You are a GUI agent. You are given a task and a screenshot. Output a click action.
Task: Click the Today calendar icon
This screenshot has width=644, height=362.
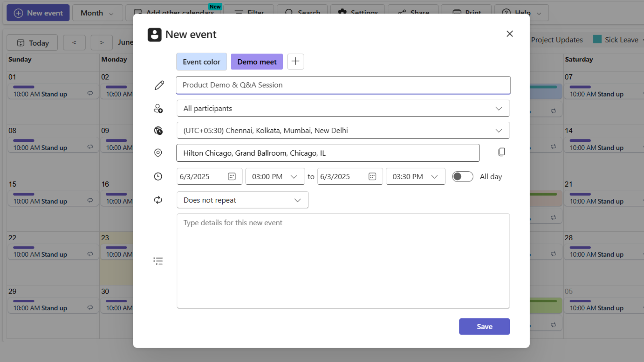[21, 43]
